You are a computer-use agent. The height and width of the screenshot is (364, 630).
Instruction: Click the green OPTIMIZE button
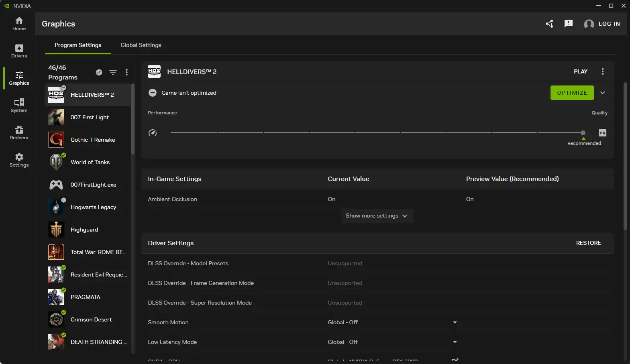(572, 93)
